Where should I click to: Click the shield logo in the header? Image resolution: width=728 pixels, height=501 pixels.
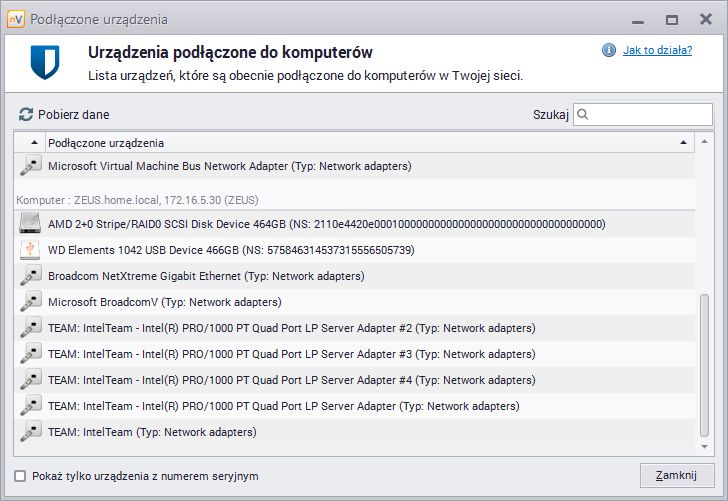(45, 62)
